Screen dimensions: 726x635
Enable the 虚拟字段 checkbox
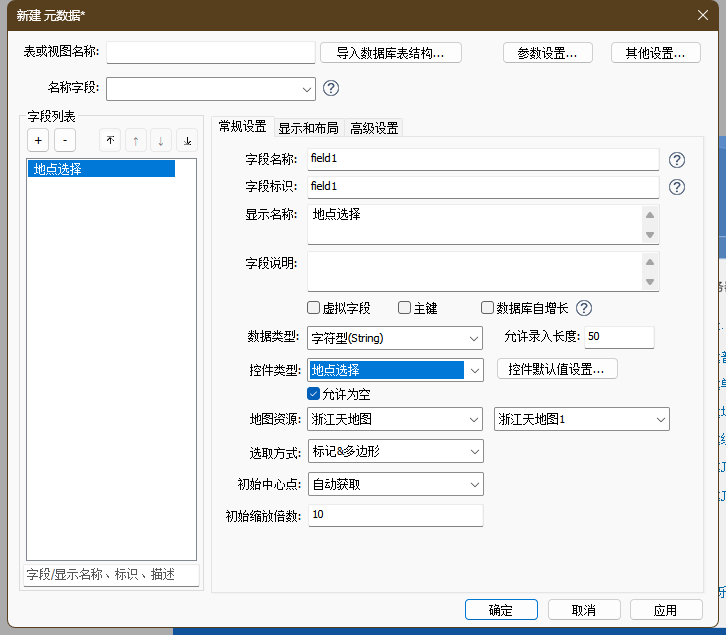tap(314, 308)
